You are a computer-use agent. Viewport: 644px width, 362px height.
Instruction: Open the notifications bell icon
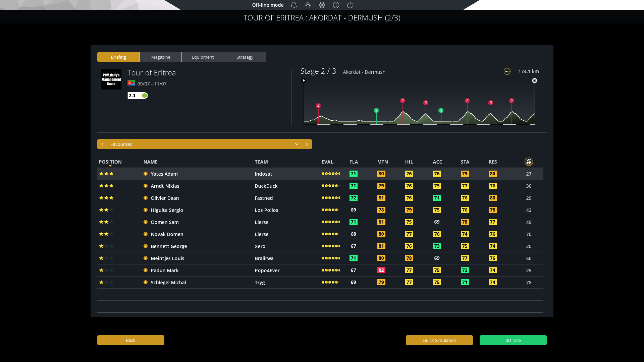pos(294,5)
